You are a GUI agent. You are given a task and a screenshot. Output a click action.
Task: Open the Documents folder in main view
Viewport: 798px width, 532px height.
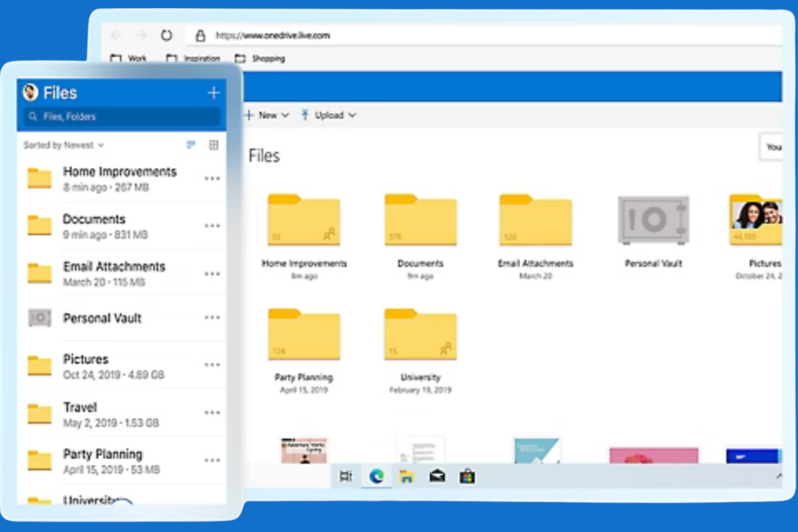tap(421, 221)
